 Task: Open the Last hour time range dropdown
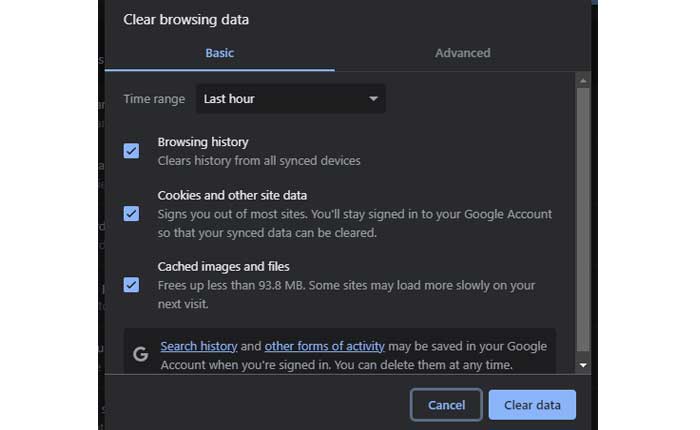(x=290, y=99)
